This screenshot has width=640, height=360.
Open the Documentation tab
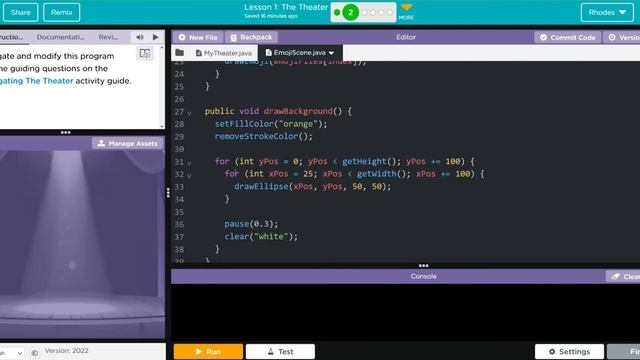click(60, 37)
